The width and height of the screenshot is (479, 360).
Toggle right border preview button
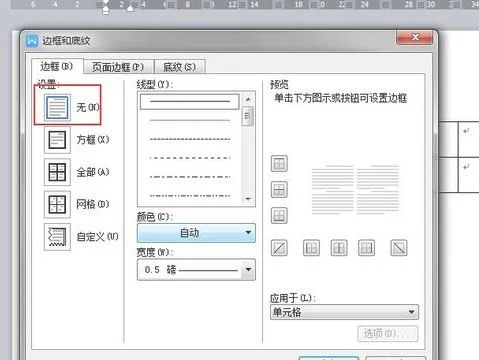(366, 248)
